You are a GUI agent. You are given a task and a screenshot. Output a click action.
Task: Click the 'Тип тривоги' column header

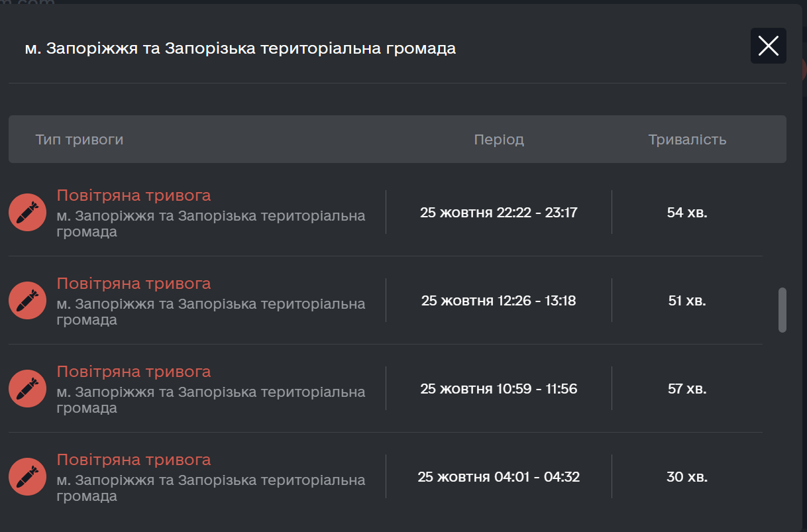click(80, 140)
